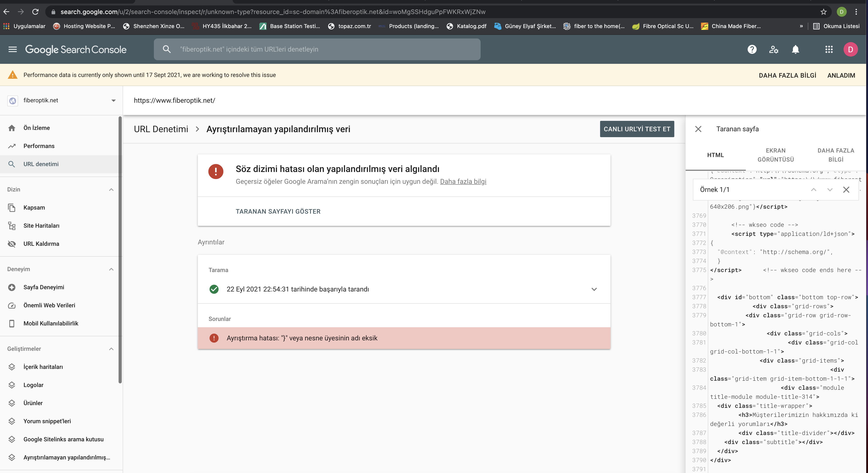Screen dimensions: 868x473
Task: Go to the previous Örnek match
Action: (x=813, y=190)
